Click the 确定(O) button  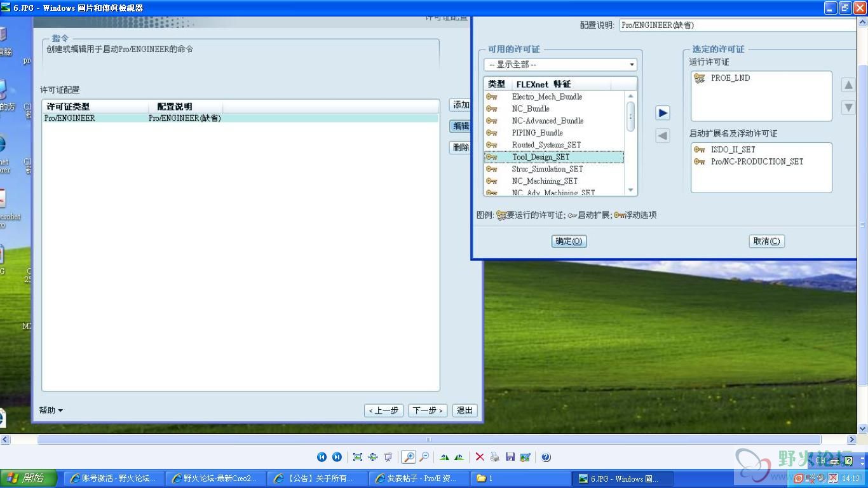pyautogui.click(x=569, y=241)
